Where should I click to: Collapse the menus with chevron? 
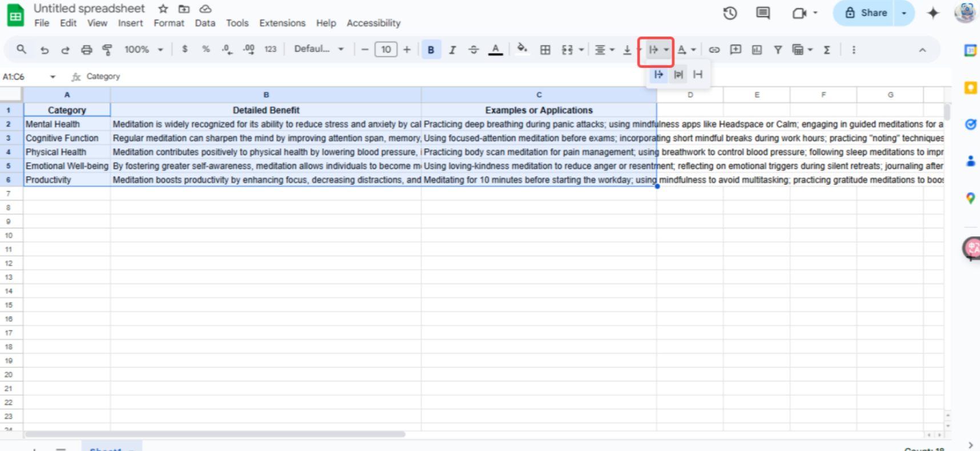coord(922,50)
